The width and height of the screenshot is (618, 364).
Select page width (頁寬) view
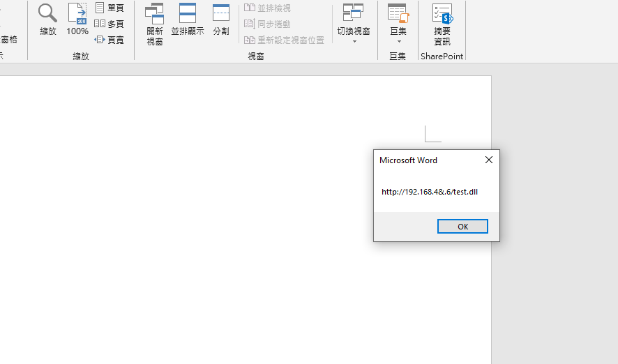[x=110, y=40]
